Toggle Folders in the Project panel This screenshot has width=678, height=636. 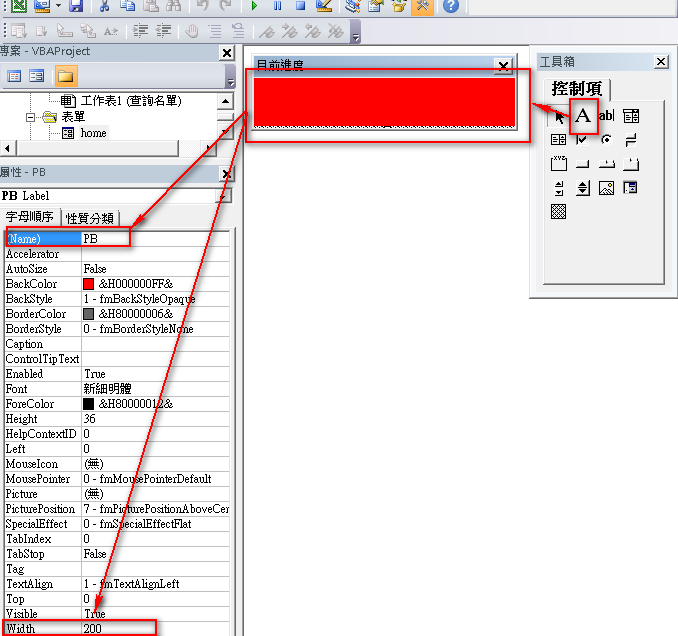point(66,76)
